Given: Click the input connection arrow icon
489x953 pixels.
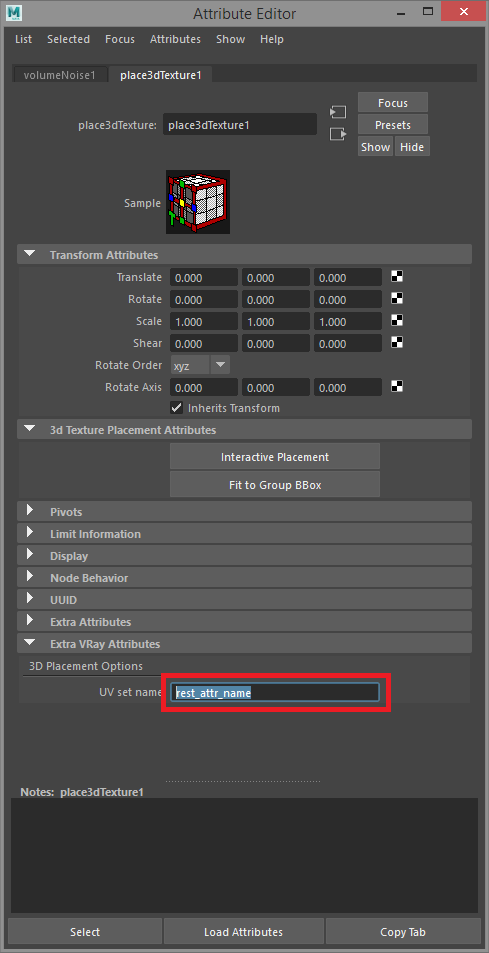Looking at the screenshot, I should 338,112.
